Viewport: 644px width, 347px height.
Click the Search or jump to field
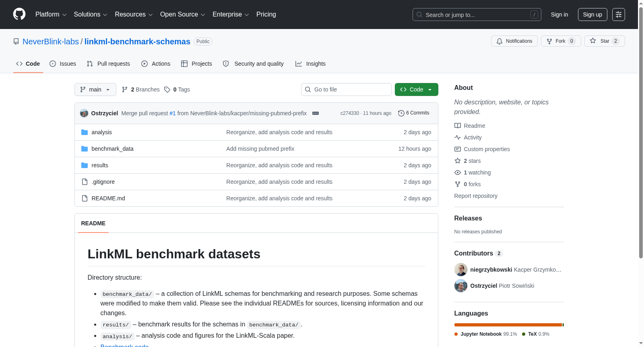(x=477, y=15)
